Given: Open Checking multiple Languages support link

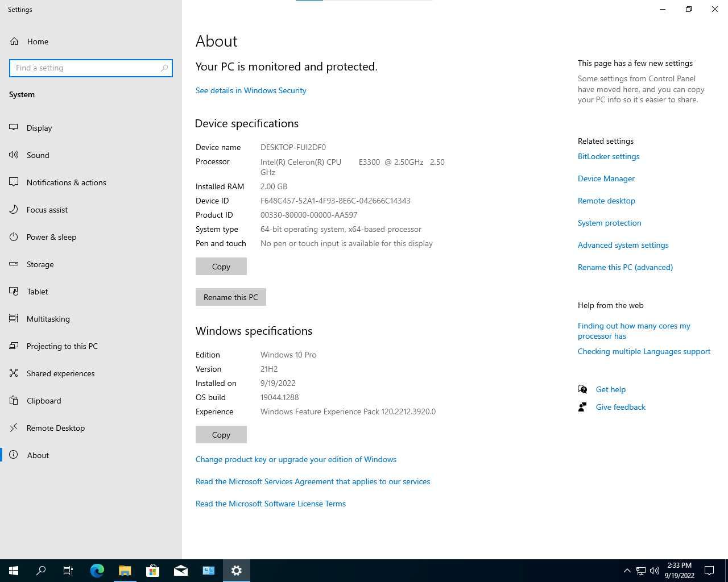Looking at the screenshot, I should (x=644, y=351).
